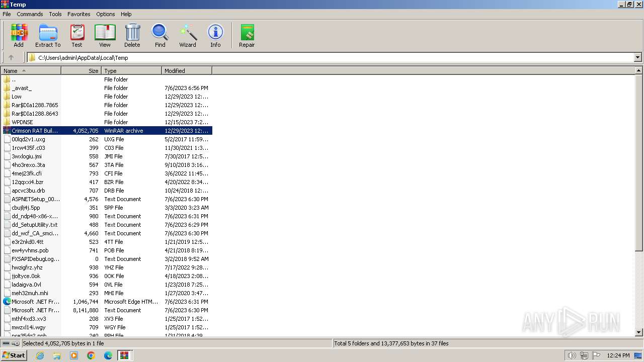This screenshot has height=362, width=644.
Task: Launch Chrome from the taskbar
Action: pos(91,355)
